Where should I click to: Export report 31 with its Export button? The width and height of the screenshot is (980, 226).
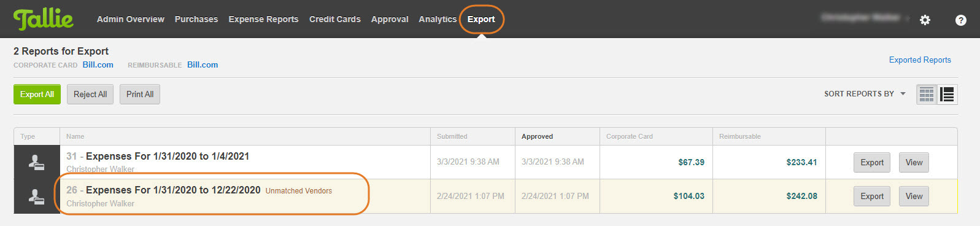click(x=872, y=162)
